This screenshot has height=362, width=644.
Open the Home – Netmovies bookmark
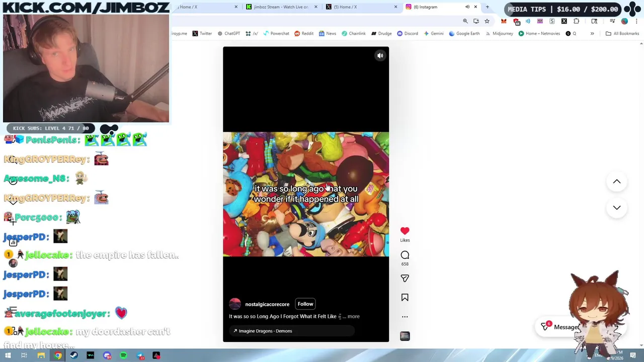point(539,34)
